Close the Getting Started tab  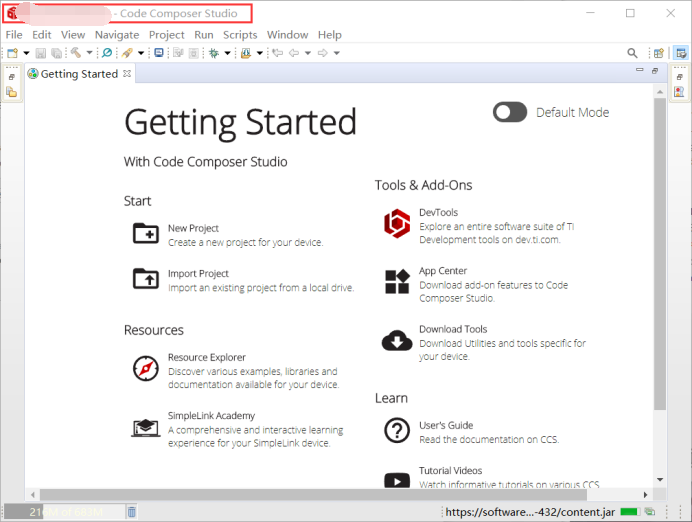pos(127,74)
